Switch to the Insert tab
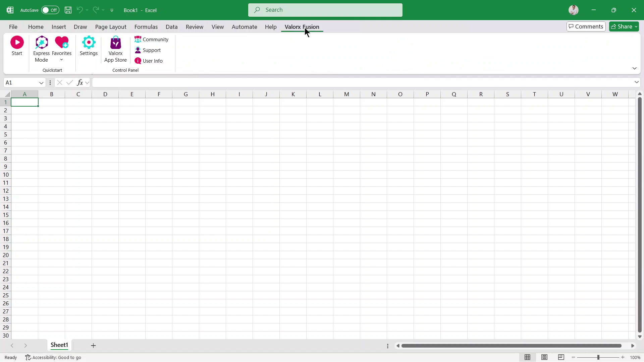This screenshot has width=644, height=362. 59,27
